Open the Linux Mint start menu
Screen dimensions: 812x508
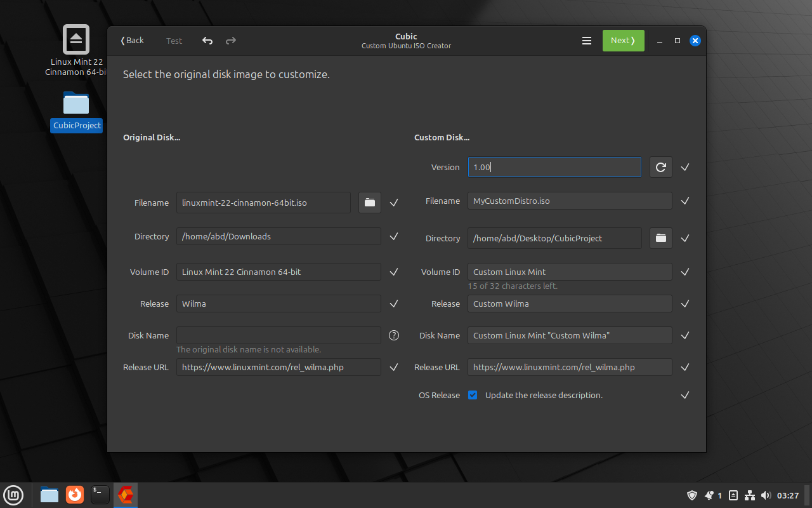13,495
